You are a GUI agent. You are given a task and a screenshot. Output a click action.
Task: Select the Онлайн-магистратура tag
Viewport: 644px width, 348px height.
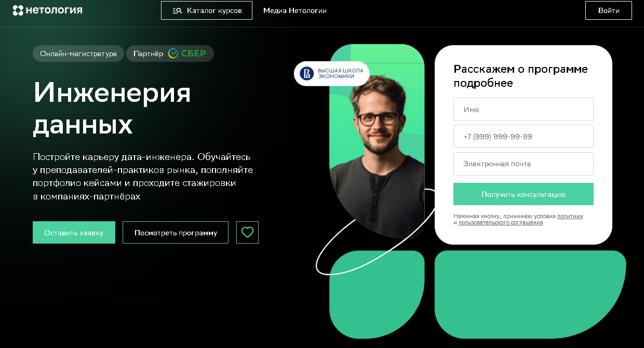[78, 53]
